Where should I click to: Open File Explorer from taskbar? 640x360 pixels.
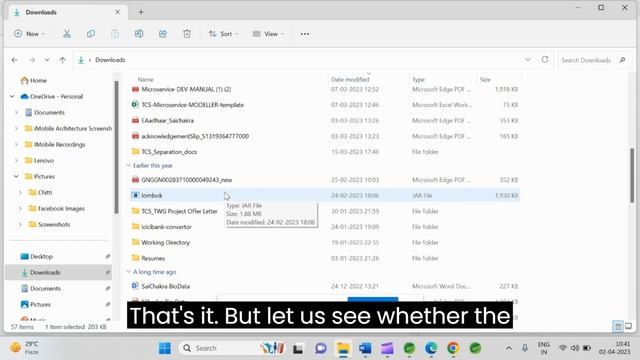(x=343, y=348)
